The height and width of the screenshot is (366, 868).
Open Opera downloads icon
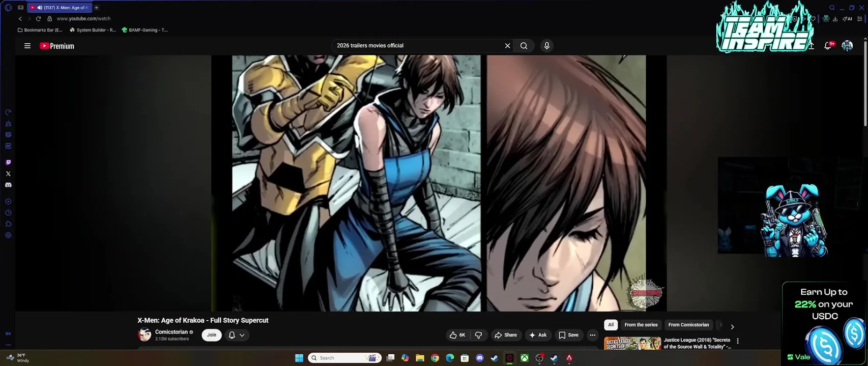(835, 19)
